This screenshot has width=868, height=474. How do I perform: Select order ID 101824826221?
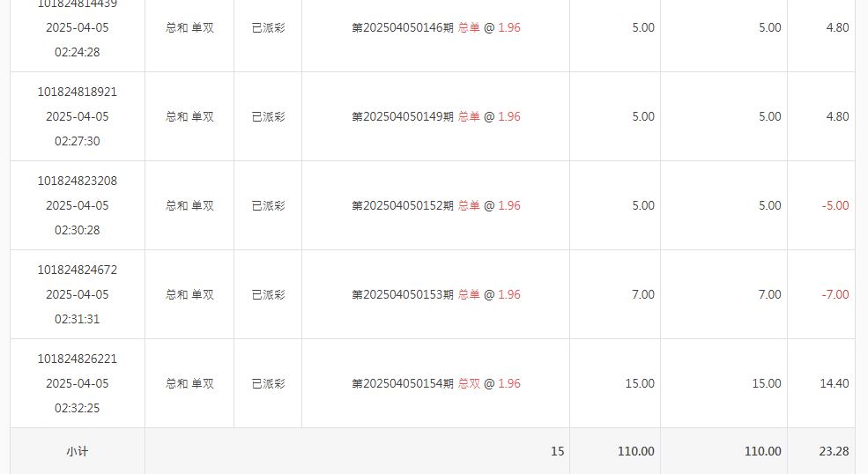pyautogui.click(x=78, y=359)
